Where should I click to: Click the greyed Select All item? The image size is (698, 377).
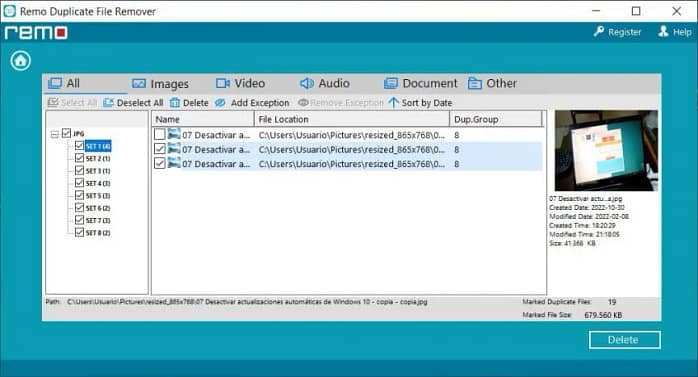pos(72,103)
